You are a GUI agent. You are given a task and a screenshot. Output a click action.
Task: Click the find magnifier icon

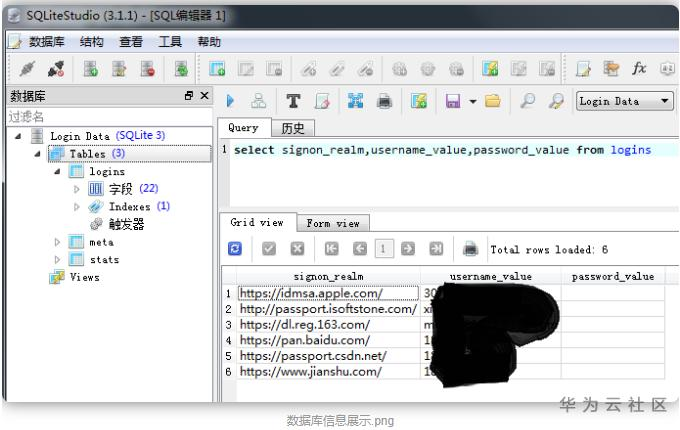click(527, 101)
